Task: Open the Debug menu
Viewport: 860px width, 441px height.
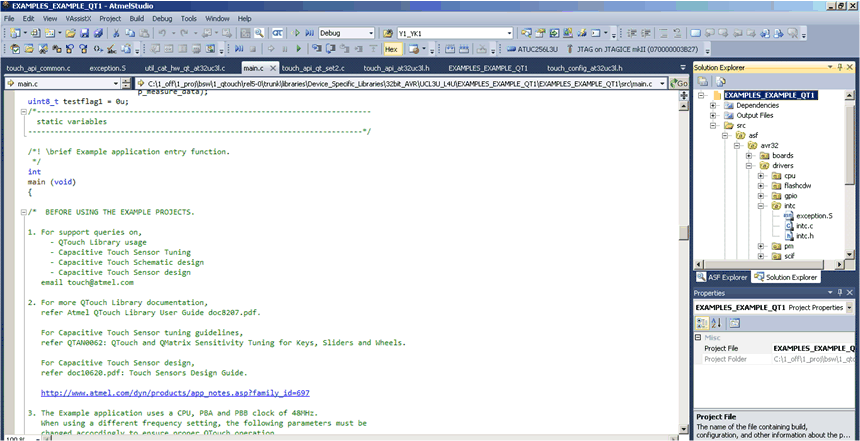Action: pos(162,19)
